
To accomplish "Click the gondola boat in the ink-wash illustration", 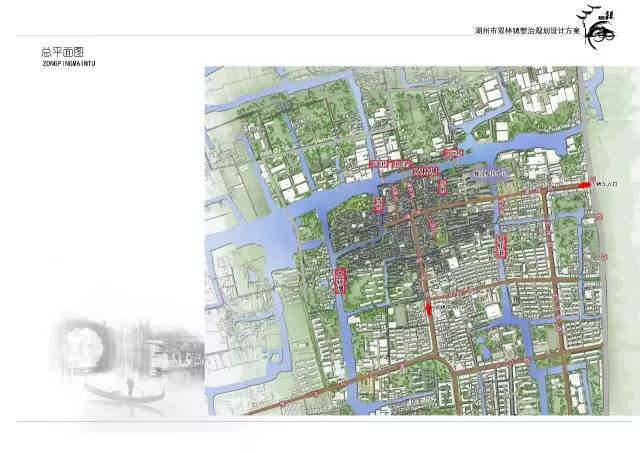I will (x=125, y=393).
